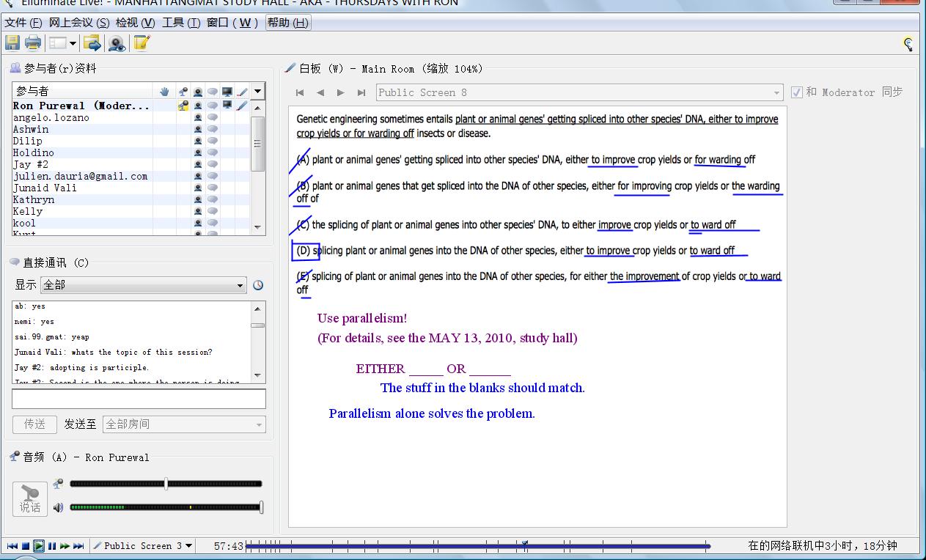Click the 说话 talk microphone button
Screen dimensions: 926x560
click(x=30, y=498)
